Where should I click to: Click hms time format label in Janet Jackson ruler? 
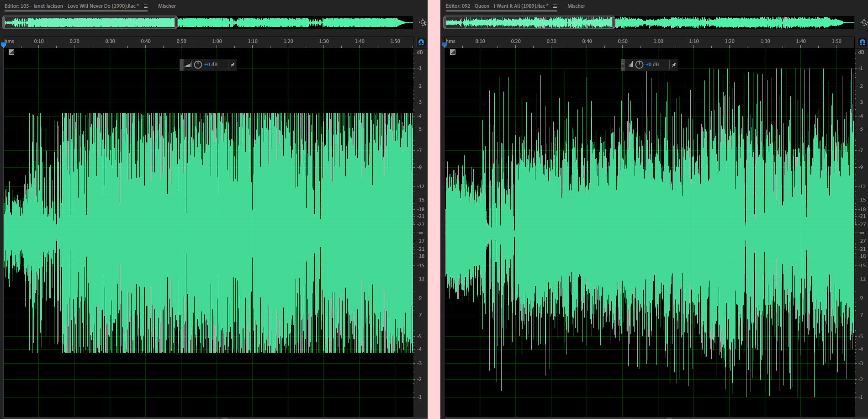click(x=9, y=42)
